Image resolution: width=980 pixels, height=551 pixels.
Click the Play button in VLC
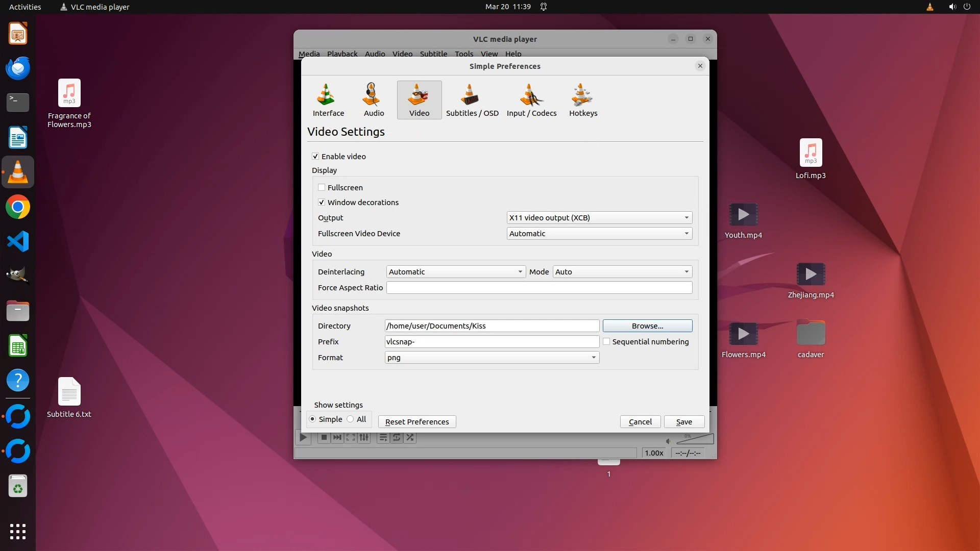(x=303, y=437)
